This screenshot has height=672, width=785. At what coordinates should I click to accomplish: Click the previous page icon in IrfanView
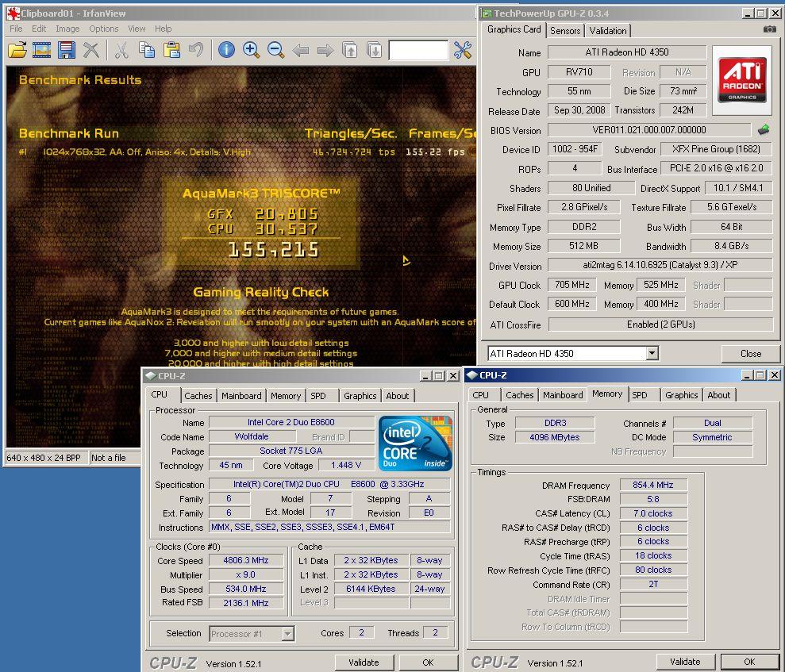tap(349, 50)
